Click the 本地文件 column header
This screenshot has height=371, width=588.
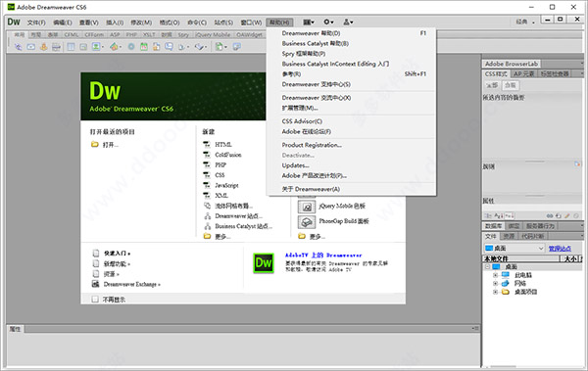point(520,258)
